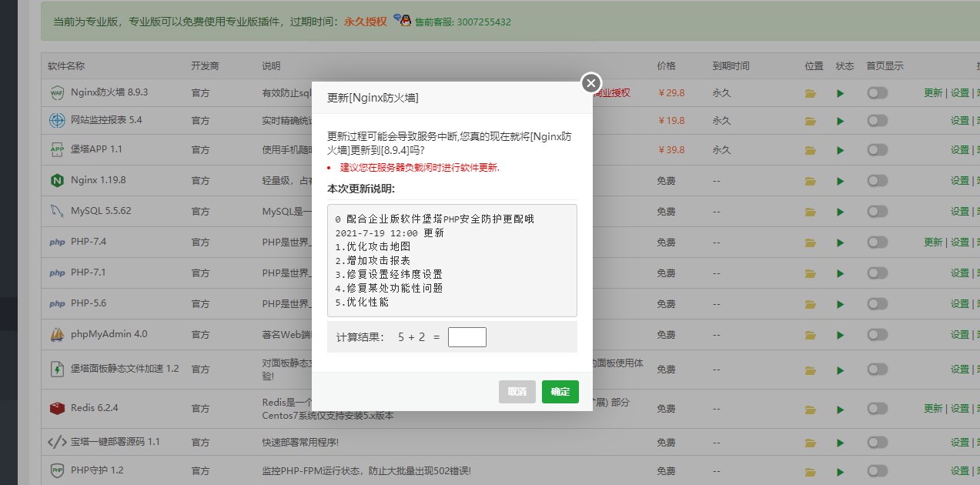This screenshot has width=980, height=485.
Task: Open folder location for Redis 6.2.4 row
Action: 811,408
